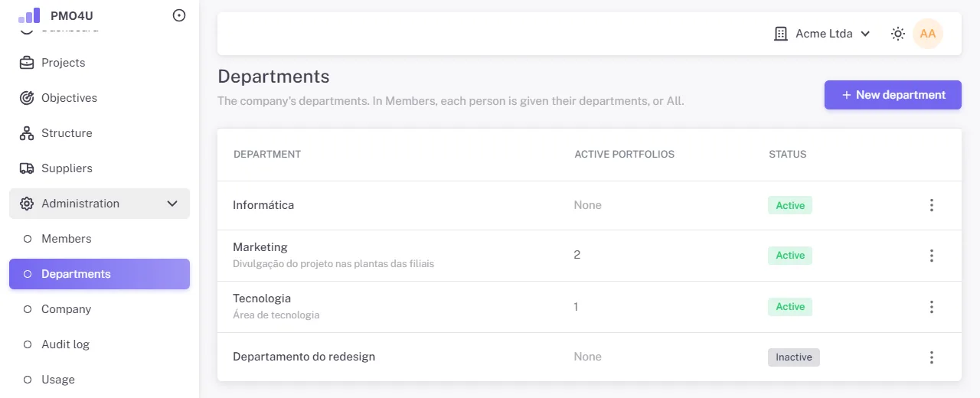Click the New department button
980x398 pixels.
pyautogui.click(x=893, y=95)
